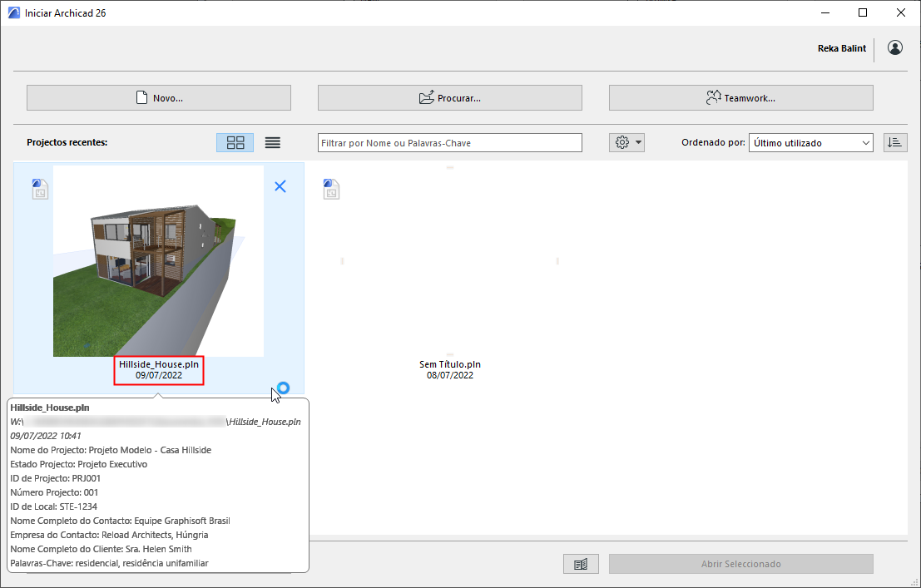The width and height of the screenshot is (921, 588).
Task: Click tooltip timestamp 09/07/2022 10:41
Action: 46,436
